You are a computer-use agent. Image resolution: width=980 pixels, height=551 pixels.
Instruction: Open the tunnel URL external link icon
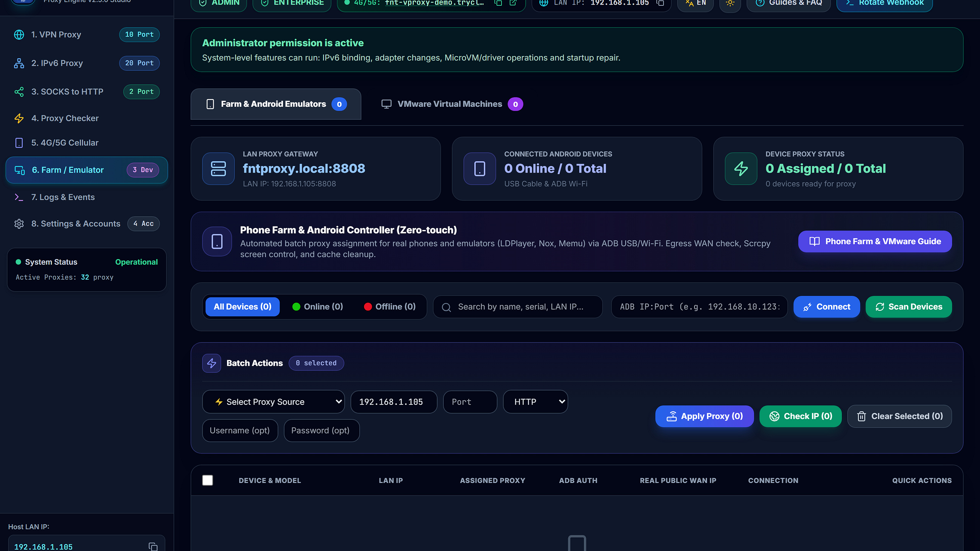(x=513, y=3)
